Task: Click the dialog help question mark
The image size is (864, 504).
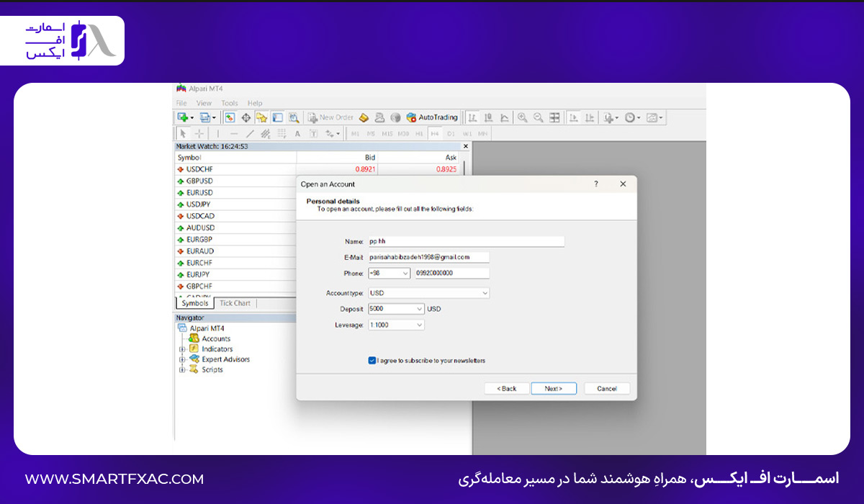Action: pos(595,184)
